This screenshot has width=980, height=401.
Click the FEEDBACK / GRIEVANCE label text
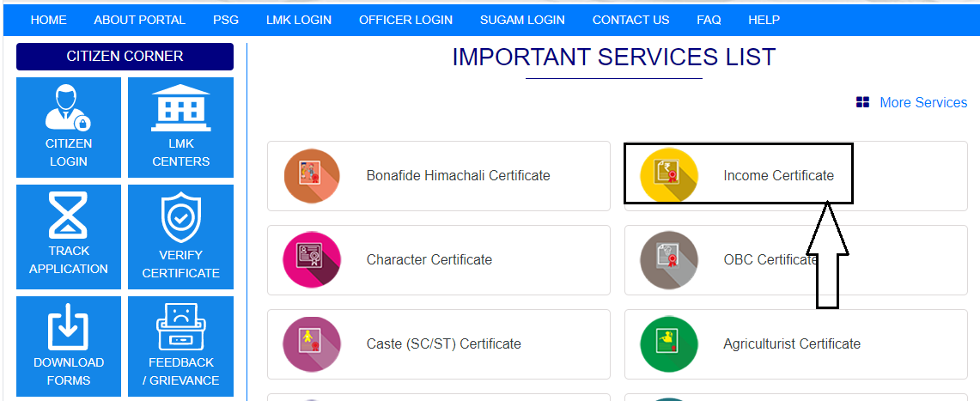click(x=180, y=372)
